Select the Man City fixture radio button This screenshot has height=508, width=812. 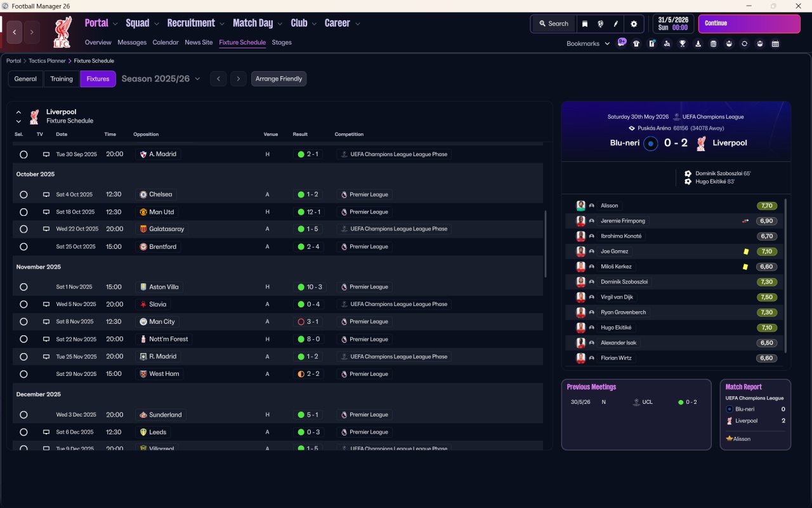pos(23,322)
